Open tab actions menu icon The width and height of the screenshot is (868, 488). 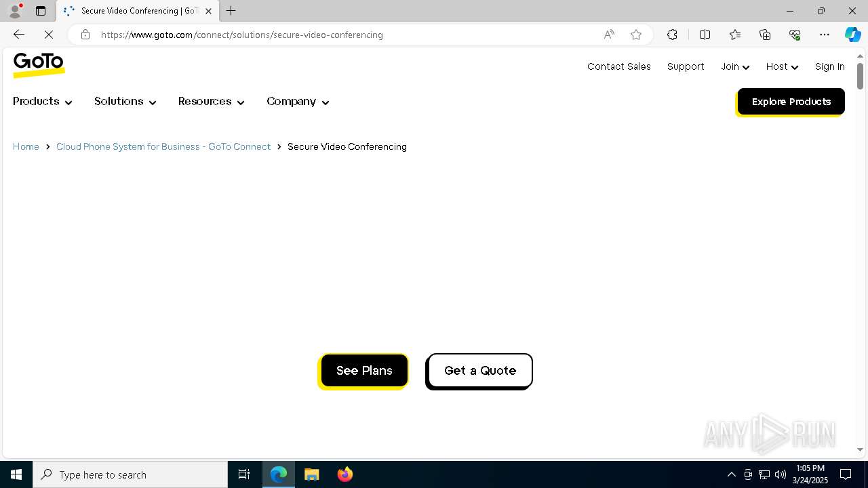click(x=41, y=11)
